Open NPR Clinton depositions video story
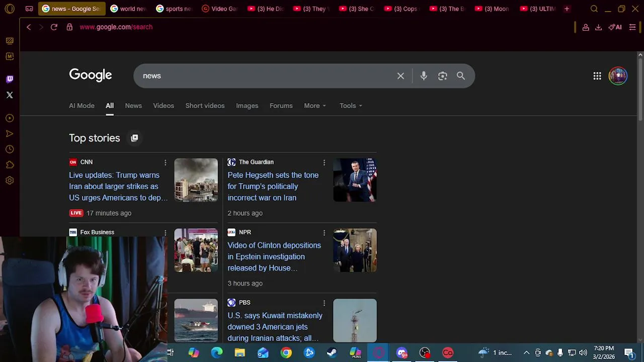 pos(274,256)
